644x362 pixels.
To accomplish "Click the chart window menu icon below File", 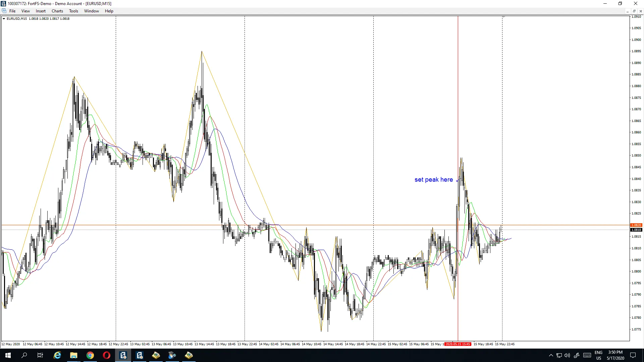I will click(4, 11).
